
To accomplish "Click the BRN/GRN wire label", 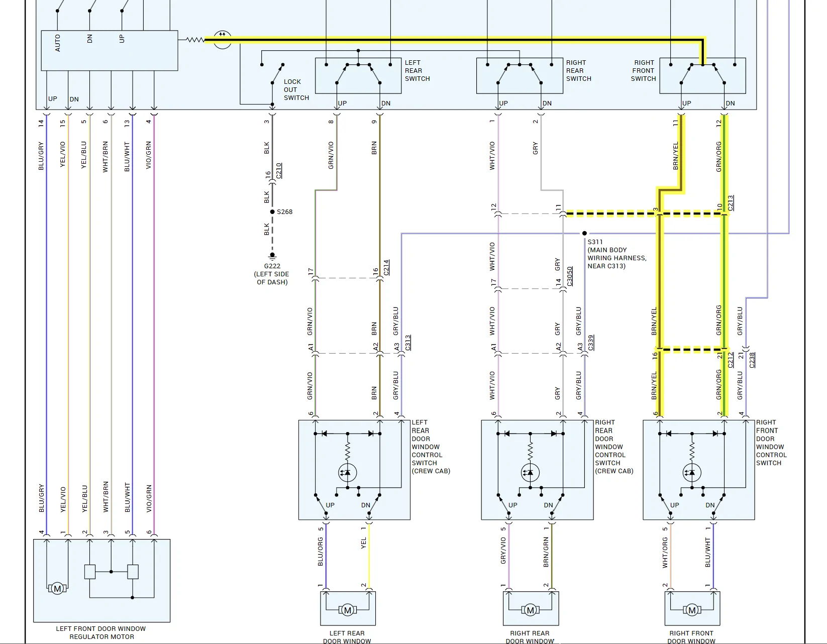I will pyautogui.click(x=546, y=552).
